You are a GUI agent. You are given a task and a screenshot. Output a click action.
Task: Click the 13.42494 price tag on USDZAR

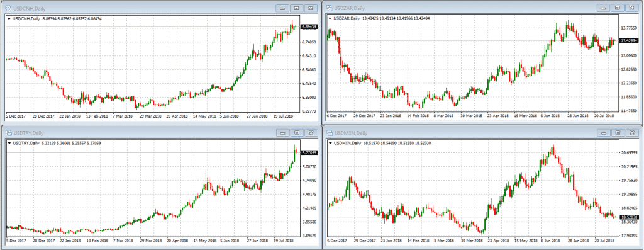tap(630, 40)
